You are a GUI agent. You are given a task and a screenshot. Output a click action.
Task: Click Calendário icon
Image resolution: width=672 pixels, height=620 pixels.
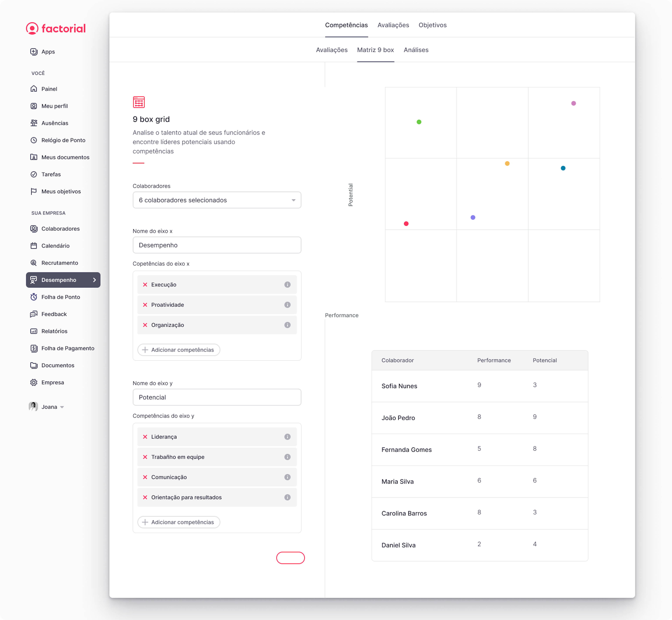[34, 246]
